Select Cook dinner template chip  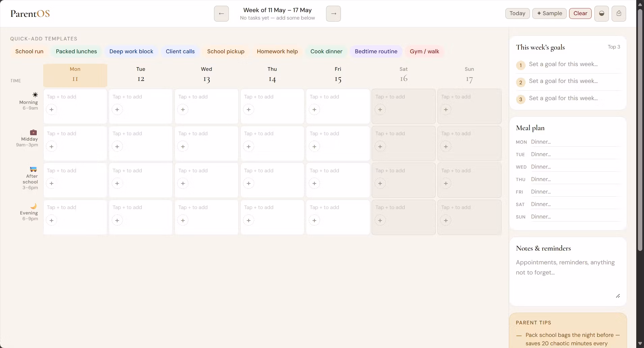tap(326, 51)
